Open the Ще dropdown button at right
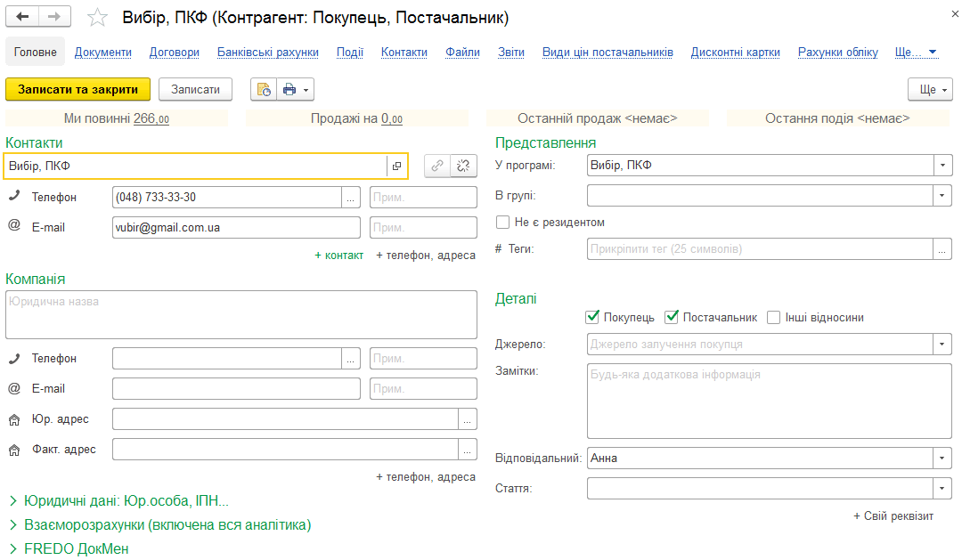The image size is (962, 560). [x=930, y=90]
